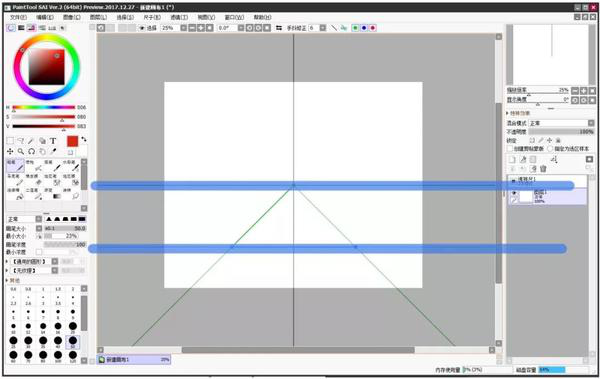Zoom in using the navigator plus button

(584, 91)
